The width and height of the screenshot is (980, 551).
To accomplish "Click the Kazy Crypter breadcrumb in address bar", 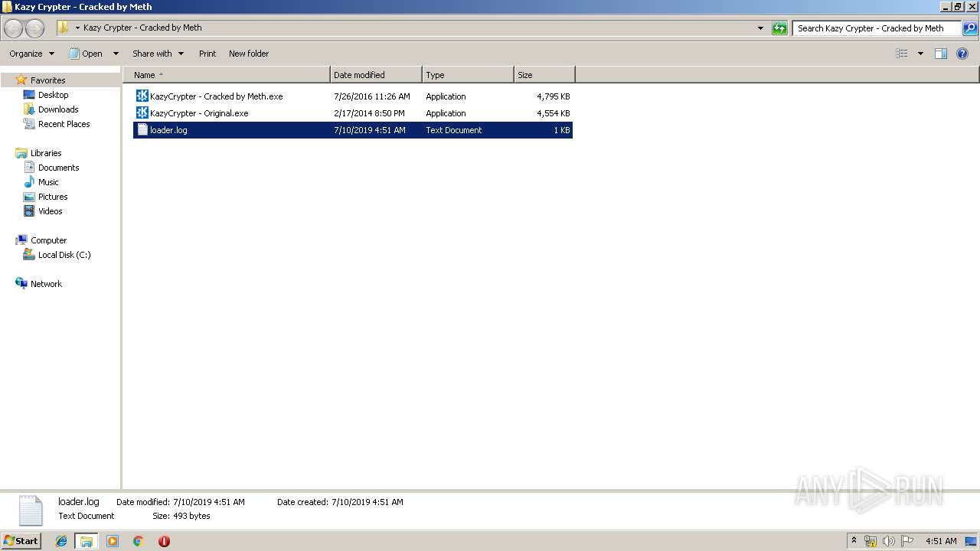I will click(x=142, y=28).
